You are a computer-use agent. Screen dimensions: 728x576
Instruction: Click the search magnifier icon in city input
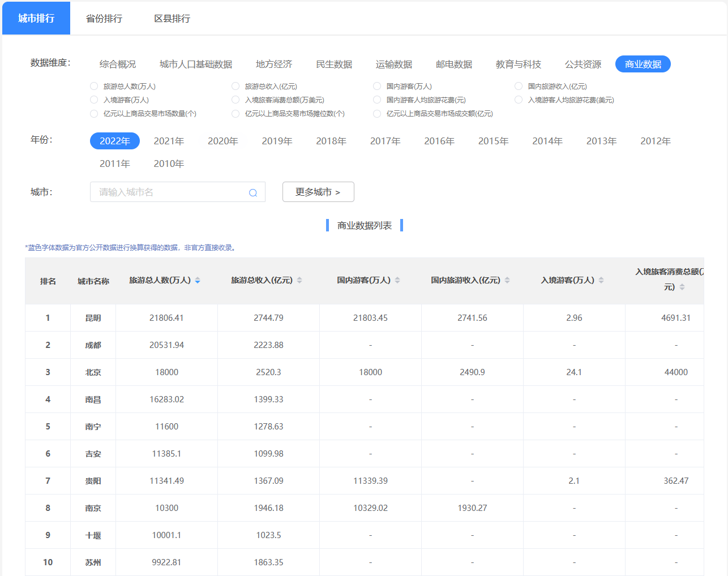pos(253,192)
